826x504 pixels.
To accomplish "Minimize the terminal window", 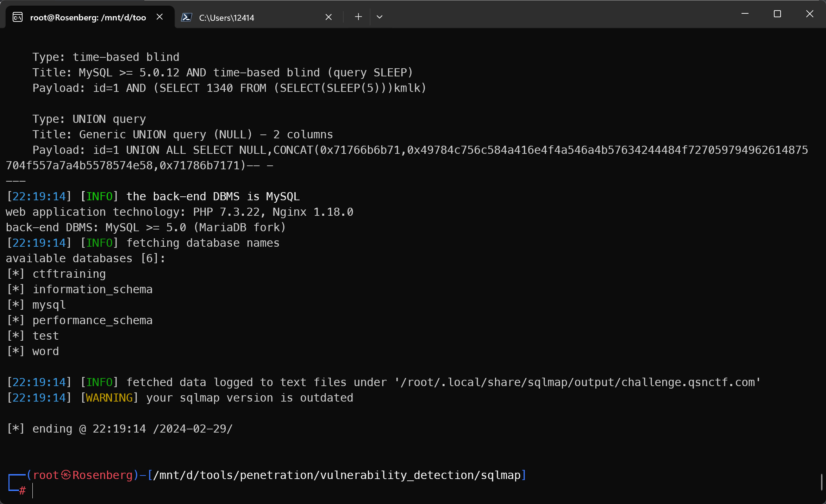I will (745, 14).
